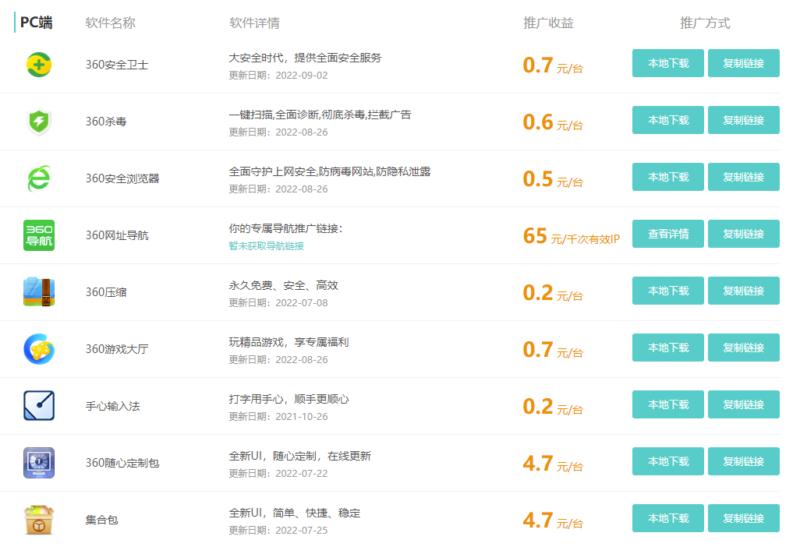Viewport: 800px width, 547px height.
Task: Click the 推广方式 column header
Action: (705, 23)
